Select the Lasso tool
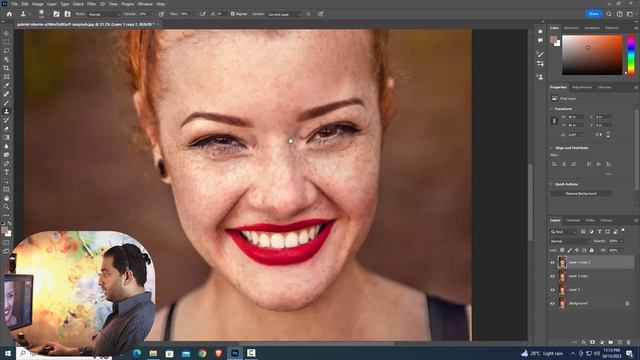 [x=6, y=51]
